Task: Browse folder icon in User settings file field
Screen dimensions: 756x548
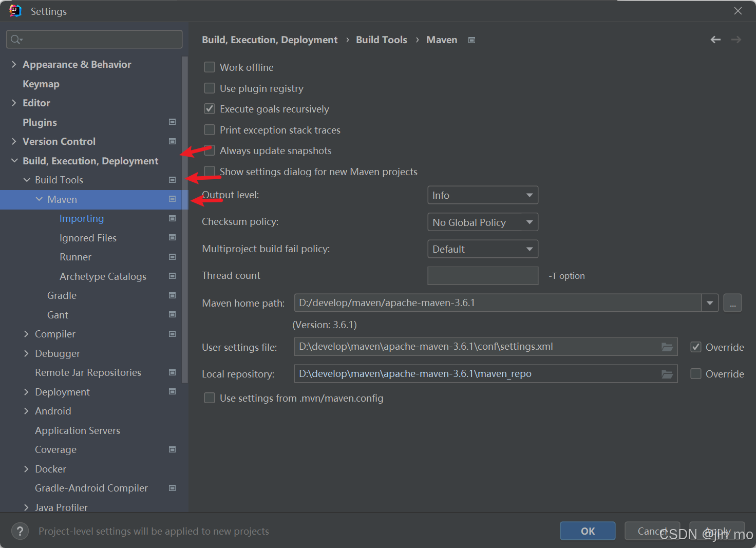Action: 667,347
